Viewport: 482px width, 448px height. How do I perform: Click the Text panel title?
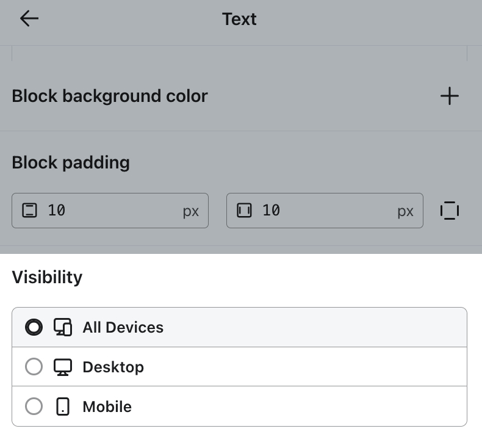coord(239,19)
